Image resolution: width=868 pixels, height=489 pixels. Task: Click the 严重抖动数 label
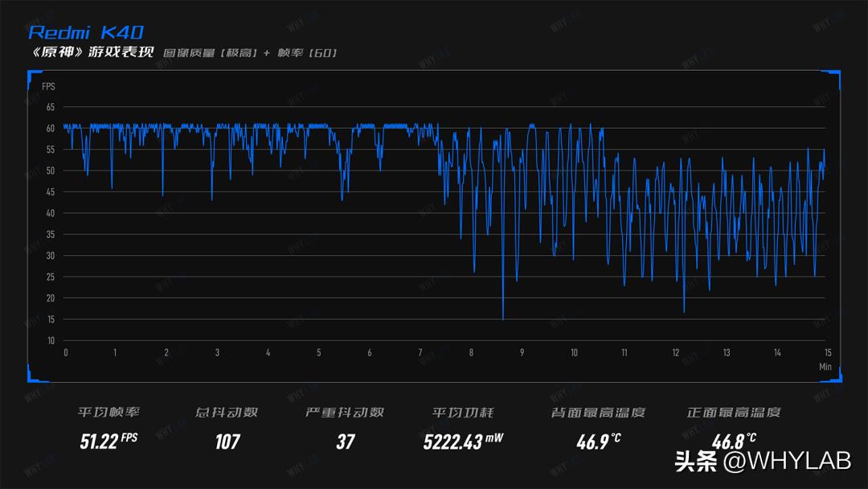pyautogui.click(x=345, y=412)
